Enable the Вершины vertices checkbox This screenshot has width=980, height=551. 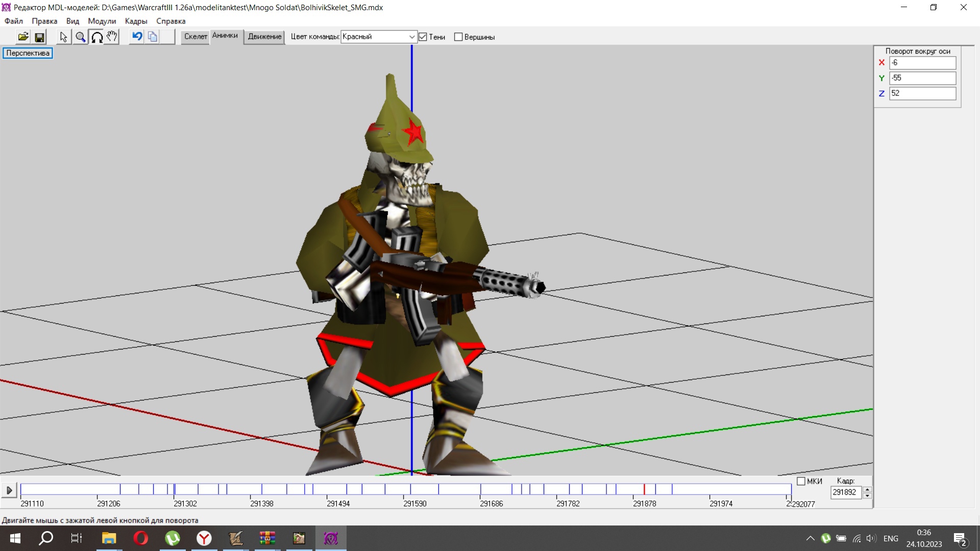pos(458,37)
